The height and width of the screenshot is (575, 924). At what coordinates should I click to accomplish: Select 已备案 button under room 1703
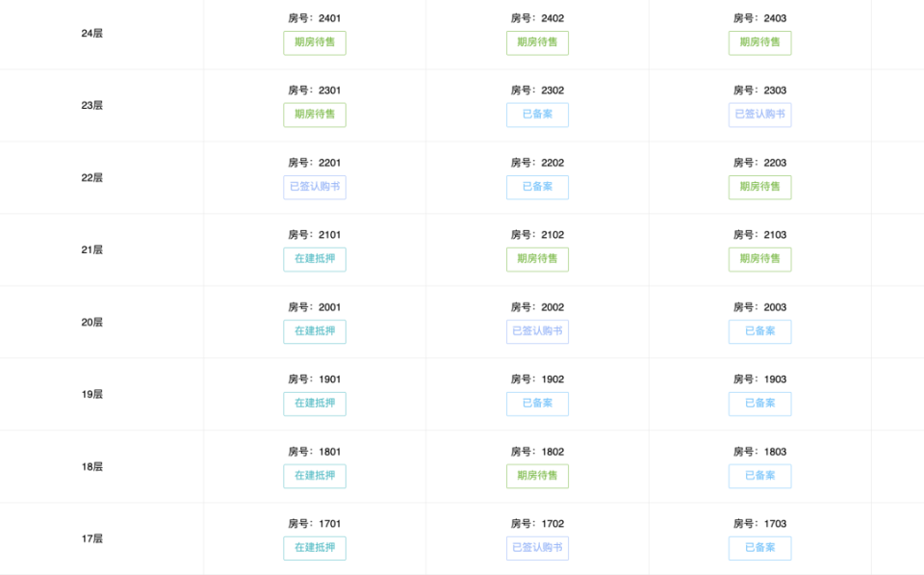pos(760,548)
